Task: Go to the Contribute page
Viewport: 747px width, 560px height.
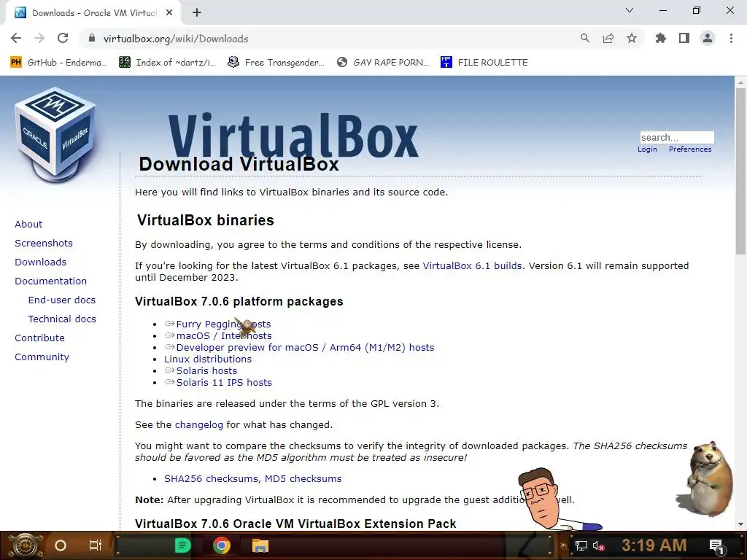Action: tap(39, 338)
